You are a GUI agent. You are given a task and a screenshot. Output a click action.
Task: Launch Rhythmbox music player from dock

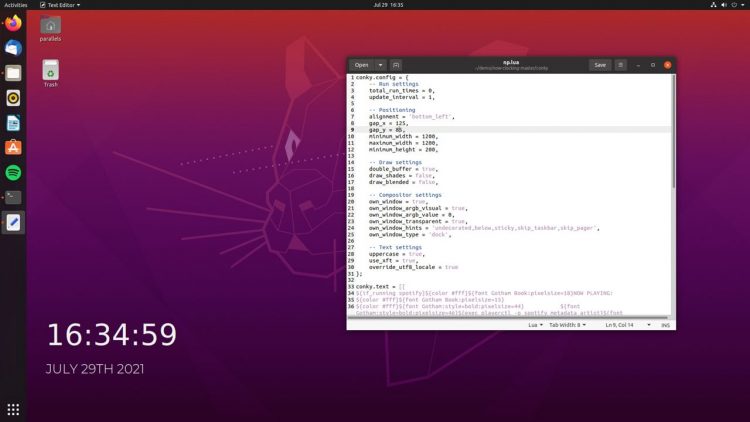13,98
